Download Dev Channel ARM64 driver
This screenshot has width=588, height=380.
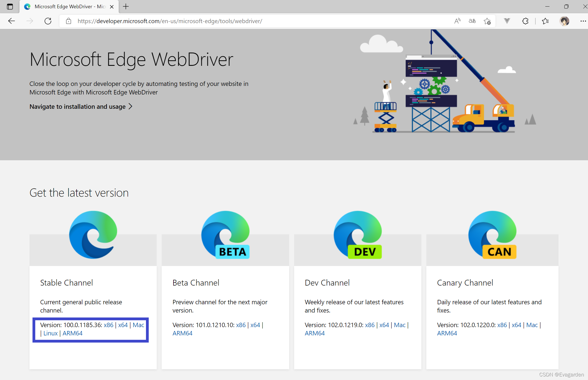click(x=315, y=333)
